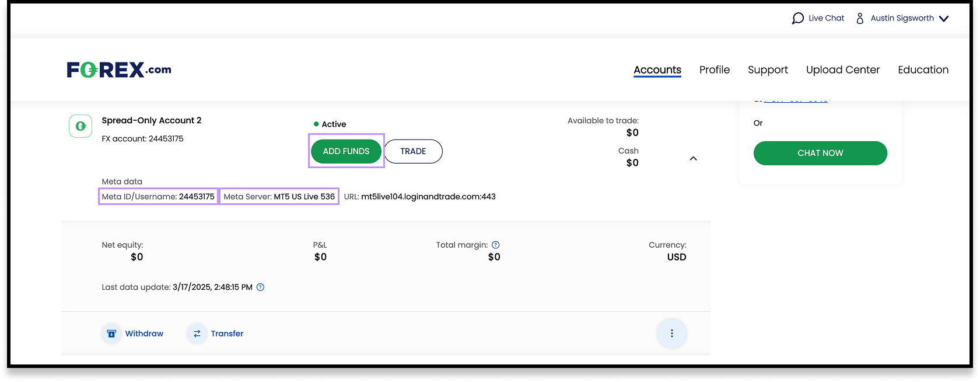Screen dimensions: 980x382
Task: Click the ADD FUNDS button
Action: 346,151
